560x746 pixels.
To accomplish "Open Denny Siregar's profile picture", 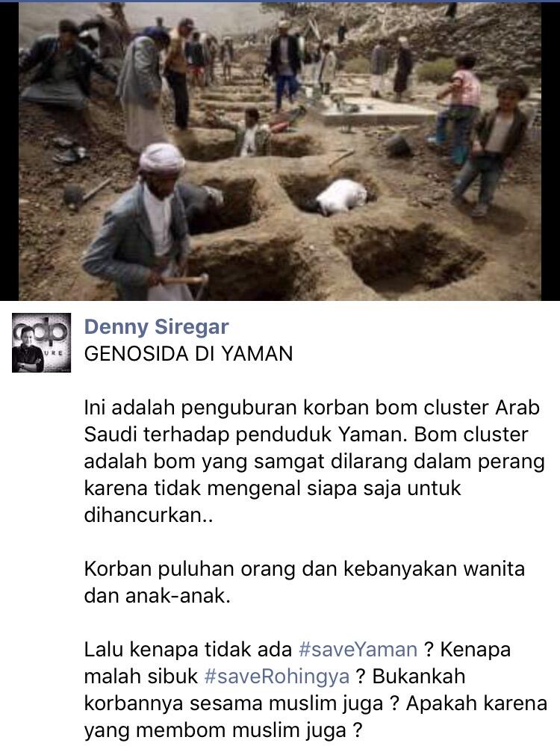I will [x=41, y=343].
